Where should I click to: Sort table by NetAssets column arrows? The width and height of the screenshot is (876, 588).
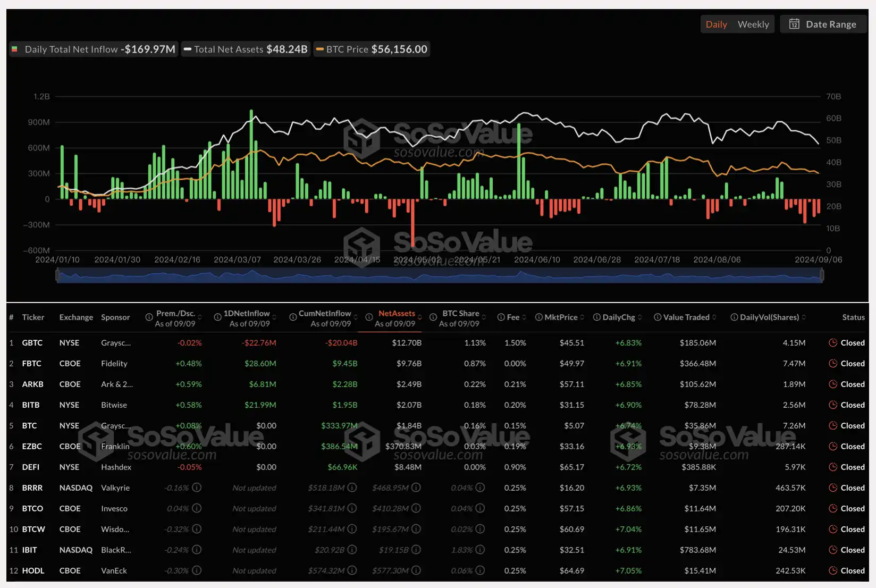tap(420, 317)
